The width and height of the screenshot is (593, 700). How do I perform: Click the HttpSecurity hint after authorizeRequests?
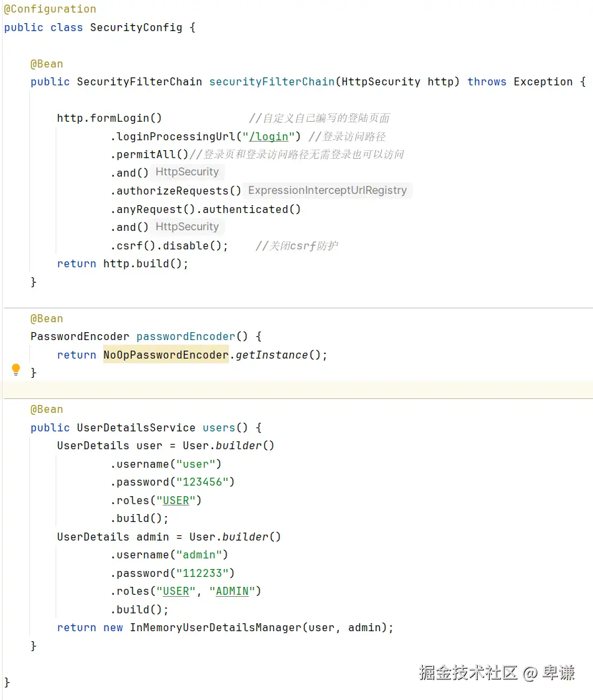pos(187,227)
